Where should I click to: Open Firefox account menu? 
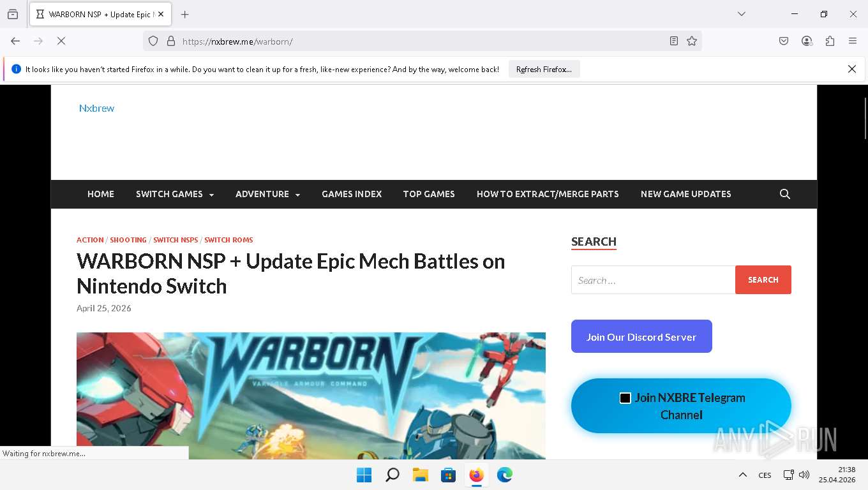pyautogui.click(x=807, y=41)
